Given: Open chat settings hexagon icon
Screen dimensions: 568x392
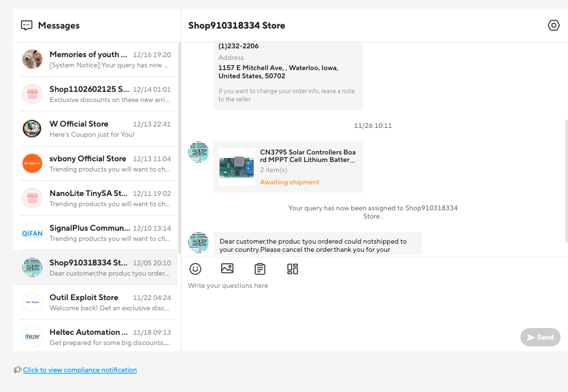Looking at the screenshot, I should (554, 25).
